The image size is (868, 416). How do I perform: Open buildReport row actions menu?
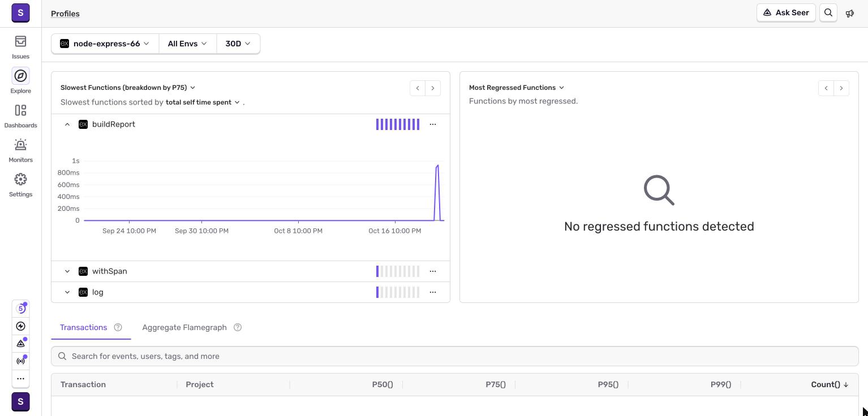pos(433,124)
